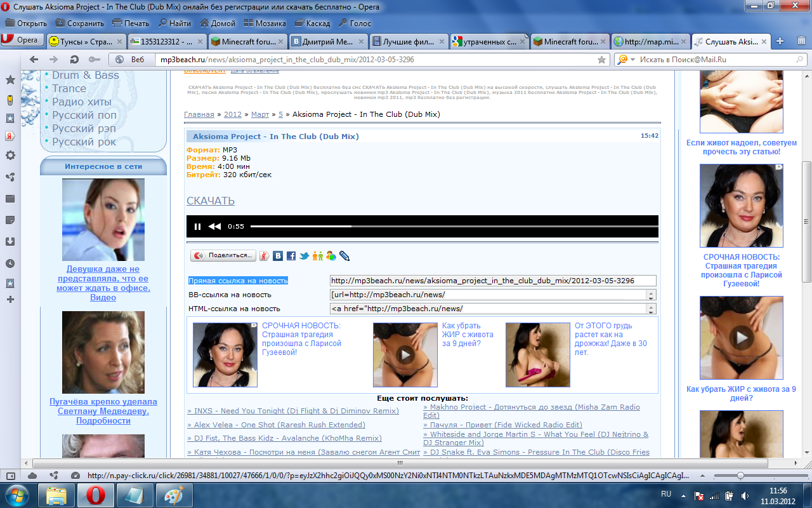Switch to the 1353123312 tab
This screenshot has width=812, height=508.
point(166,41)
